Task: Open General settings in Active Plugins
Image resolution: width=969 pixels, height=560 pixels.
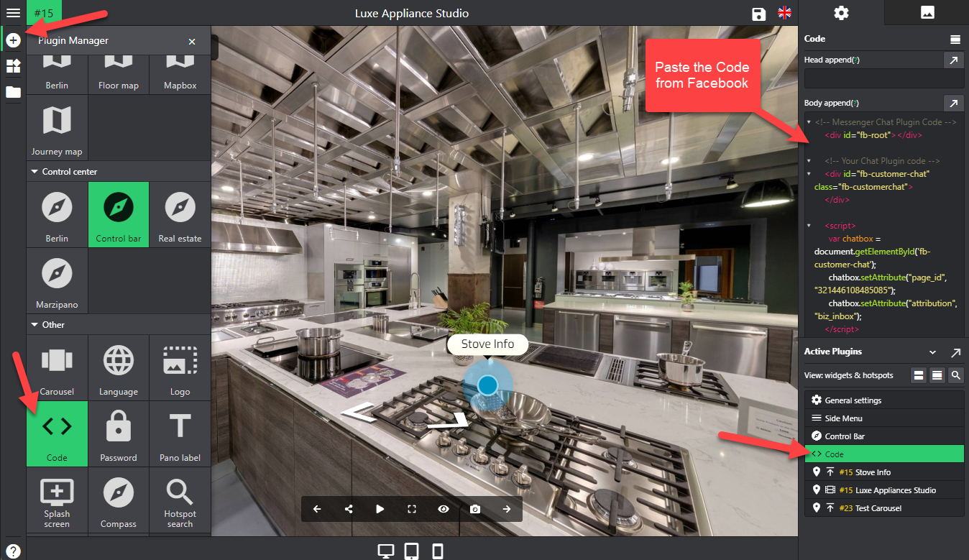Action: [x=884, y=400]
